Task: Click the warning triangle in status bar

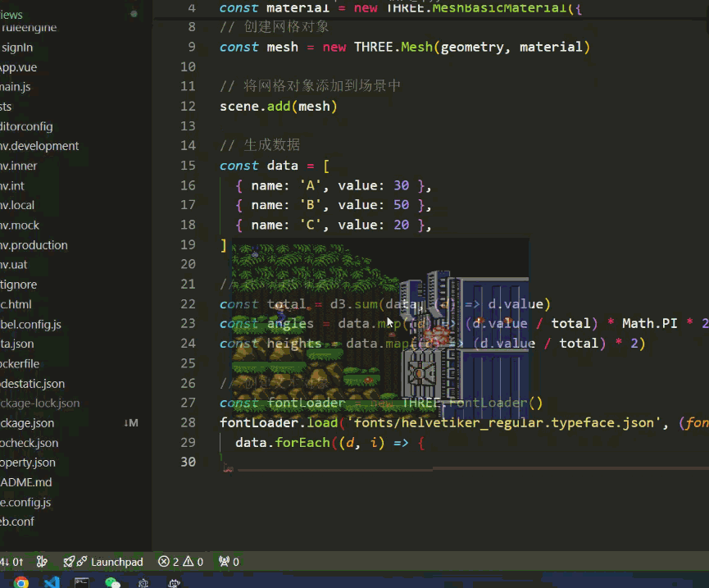Action: (x=189, y=562)
